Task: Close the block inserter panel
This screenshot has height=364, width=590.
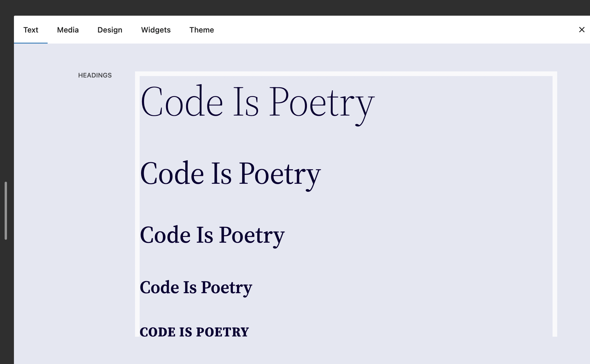Action: point(582,30)
